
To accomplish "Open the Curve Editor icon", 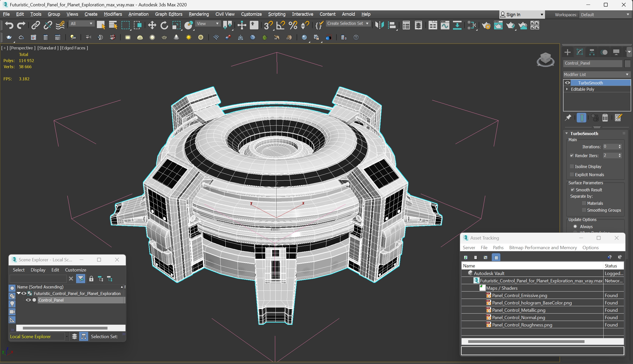I will point(445,25).
